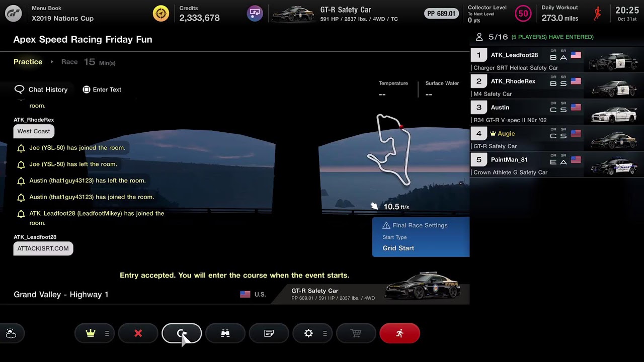
Task: Click the player count 5/16 person icon
Action: pyautogui.click(x=479, y=37)
